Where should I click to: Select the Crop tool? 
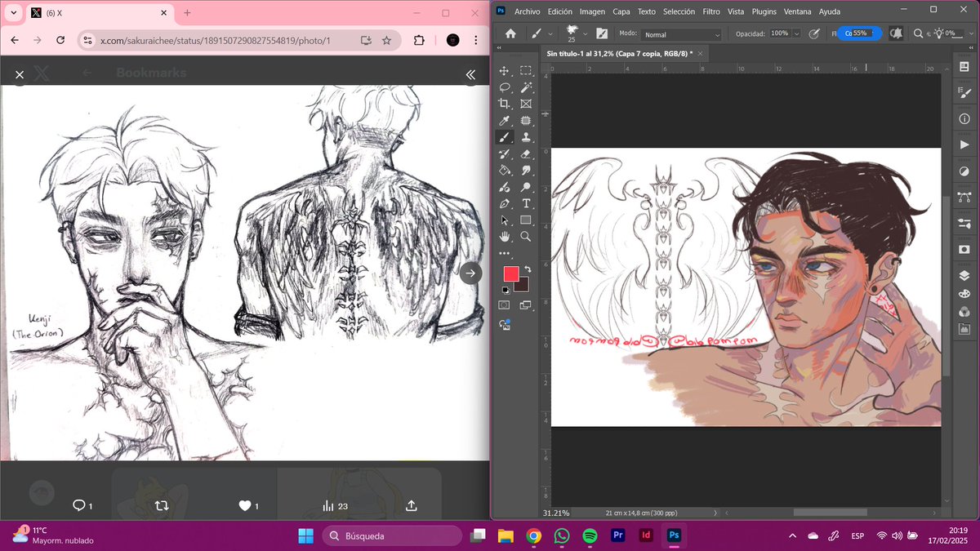[x=505, y=104]
